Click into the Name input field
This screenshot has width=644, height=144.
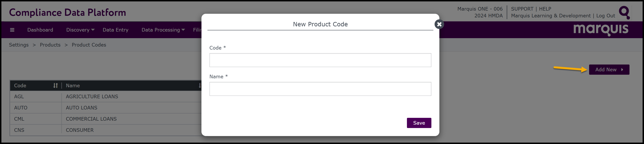[x=320, y=89]
